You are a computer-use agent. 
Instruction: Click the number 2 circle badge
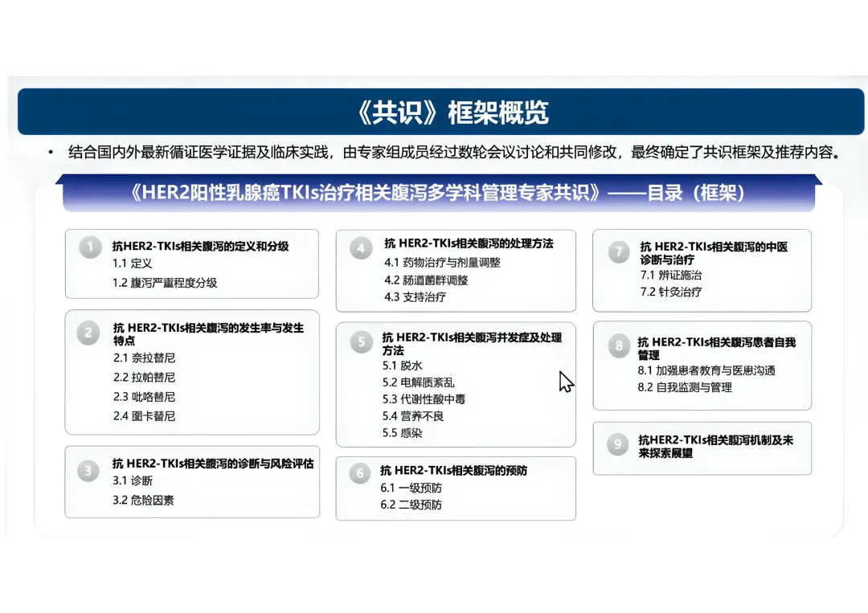[88, 333]
